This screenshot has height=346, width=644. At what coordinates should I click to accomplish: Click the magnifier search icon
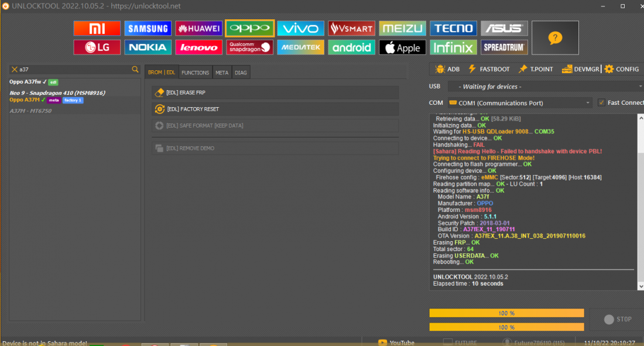click(x=135, y=70)
